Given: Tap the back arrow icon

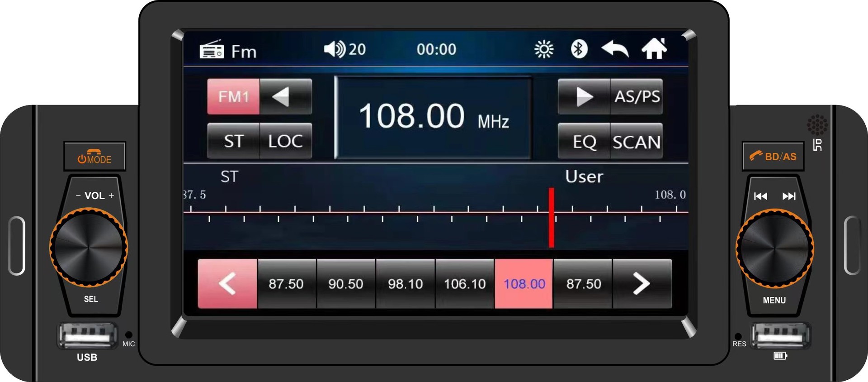Looking at the screenshot, I should coord(615,49).
